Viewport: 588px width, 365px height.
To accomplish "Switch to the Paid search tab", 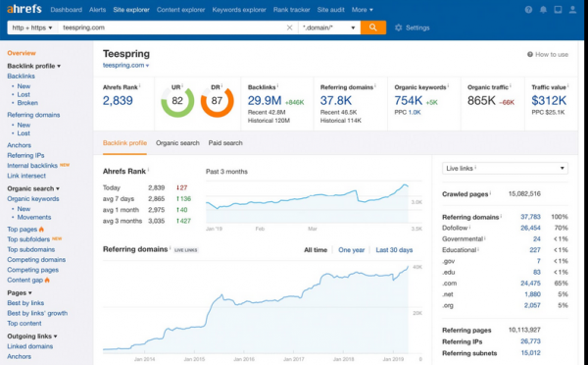I will (225, 142).
